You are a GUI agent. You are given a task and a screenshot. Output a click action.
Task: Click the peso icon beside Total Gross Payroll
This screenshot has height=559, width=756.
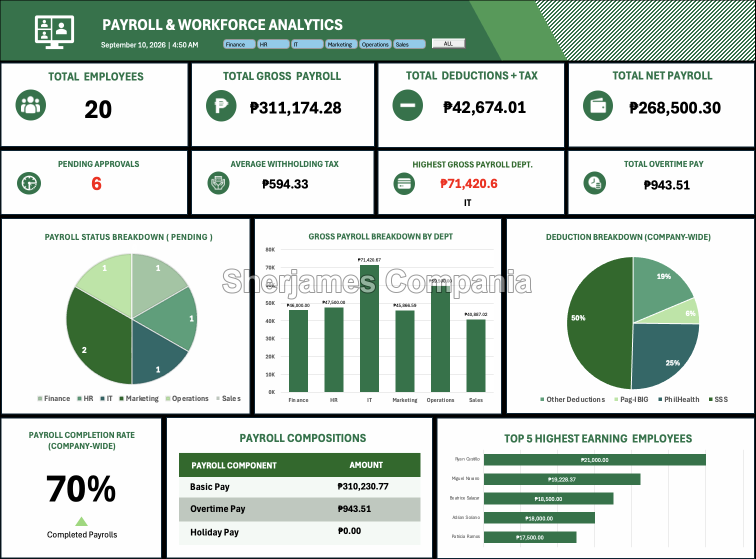point(221,105)
